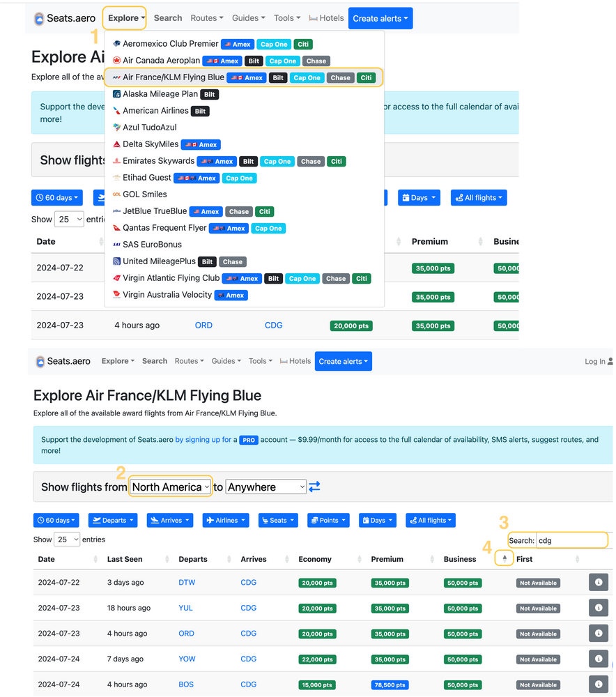616x697 pixels.
Task: Click '7 days ago' in the YOW row
Action: point(125,659)
